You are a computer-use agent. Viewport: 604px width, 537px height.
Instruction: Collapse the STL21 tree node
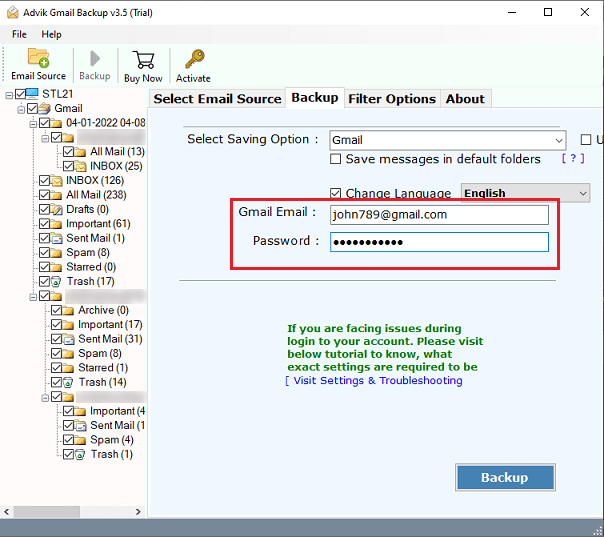pyautogui.click(x=9, y=95)
